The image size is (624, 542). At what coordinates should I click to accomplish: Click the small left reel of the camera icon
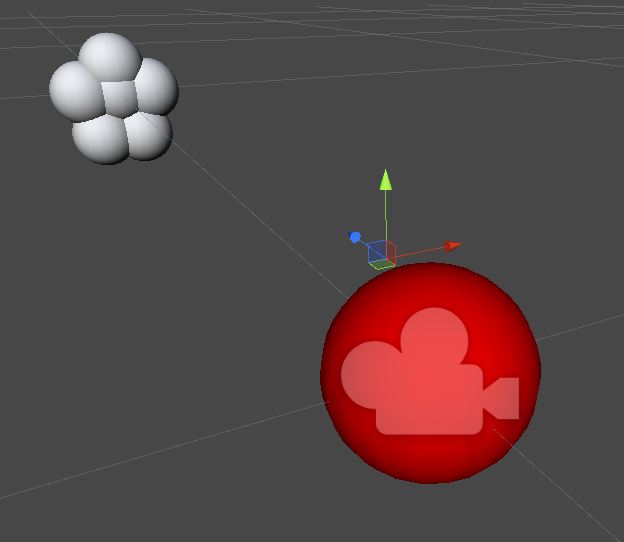pos(368,372)
